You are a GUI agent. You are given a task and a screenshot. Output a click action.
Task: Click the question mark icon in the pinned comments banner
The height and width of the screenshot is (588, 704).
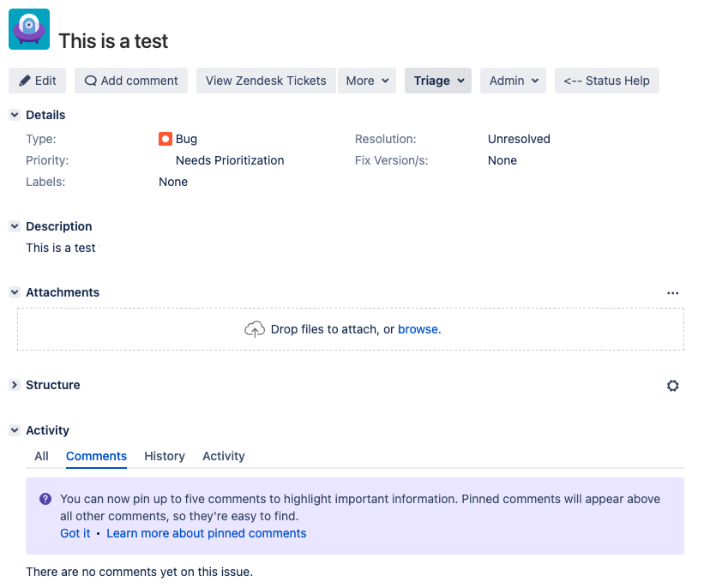(45, 498)
